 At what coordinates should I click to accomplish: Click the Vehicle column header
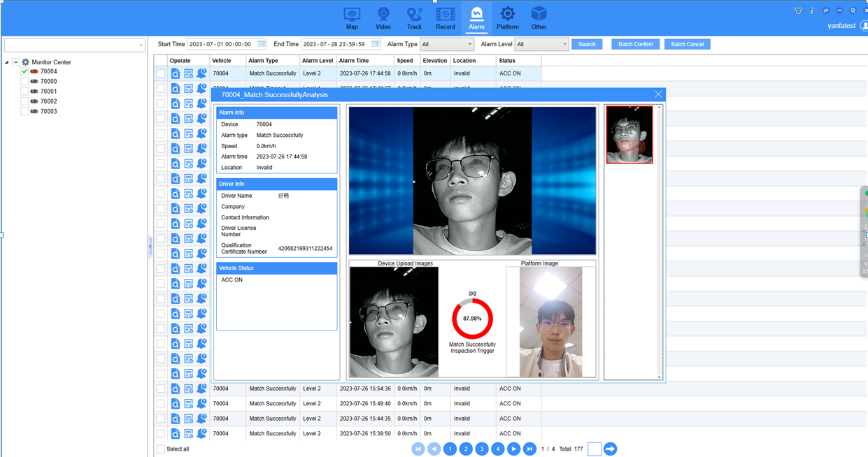pyautogui.click(x=228, y=61)
